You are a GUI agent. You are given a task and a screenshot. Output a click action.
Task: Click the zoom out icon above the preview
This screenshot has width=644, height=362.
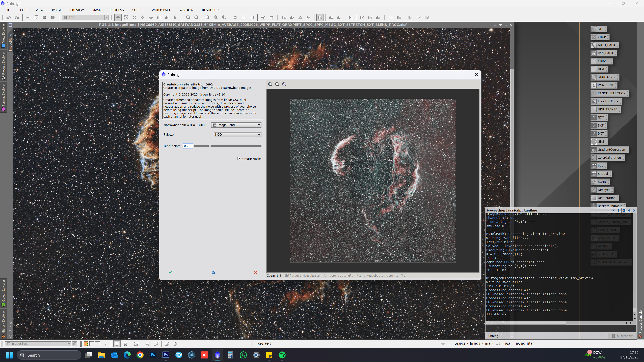point(277,84)
